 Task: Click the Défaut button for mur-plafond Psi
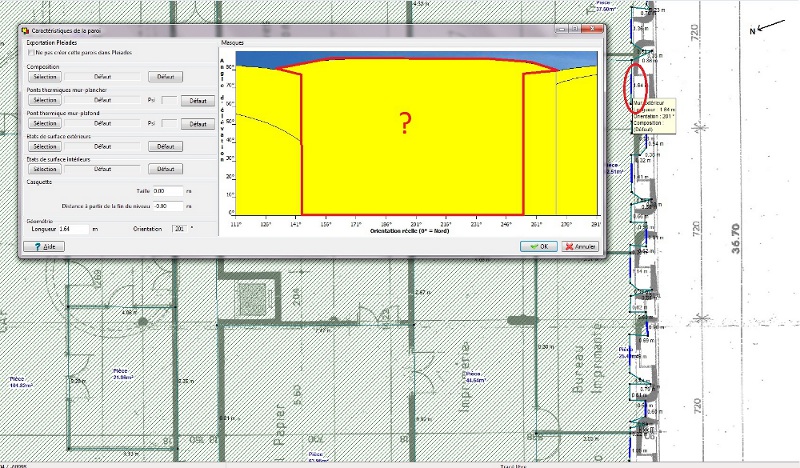coord(198,124)
